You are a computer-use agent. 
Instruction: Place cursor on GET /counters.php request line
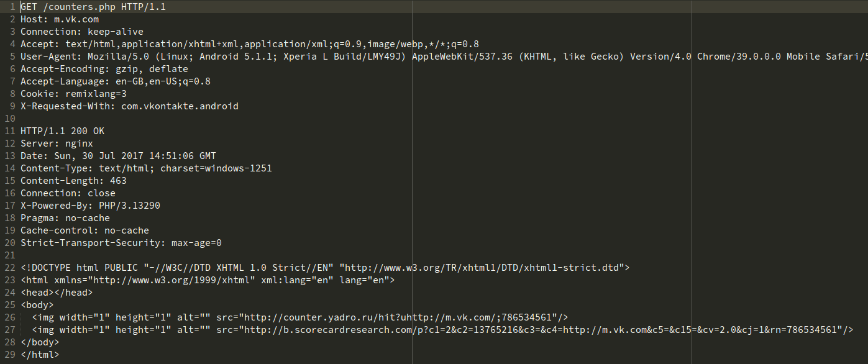pos(93,7)
